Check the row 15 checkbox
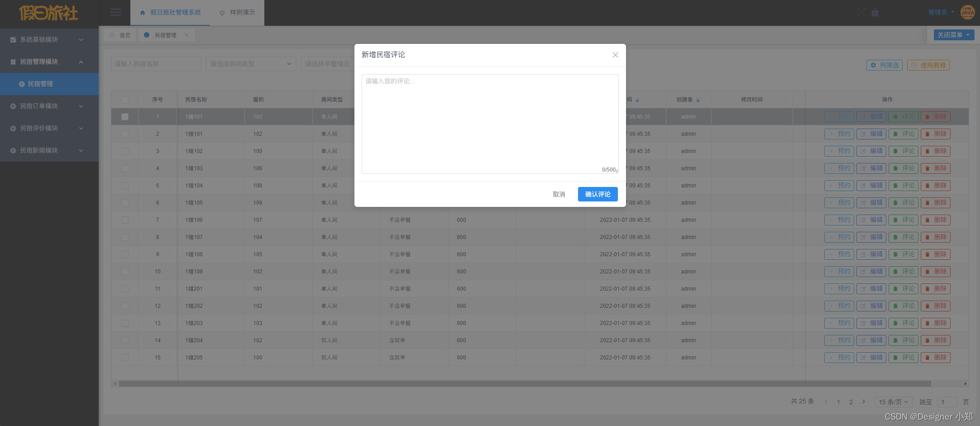This screenshot has height=426, width=980. pos(125,358)
